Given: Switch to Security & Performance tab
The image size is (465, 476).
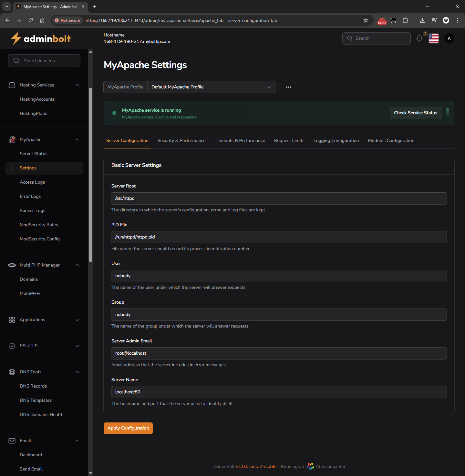Looking at the screenshot, I should [181, 140].
